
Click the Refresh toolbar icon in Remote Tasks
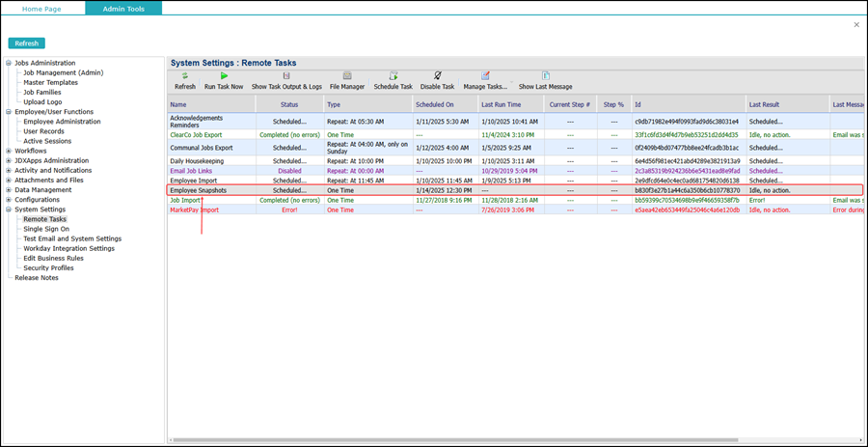(184, 76)
